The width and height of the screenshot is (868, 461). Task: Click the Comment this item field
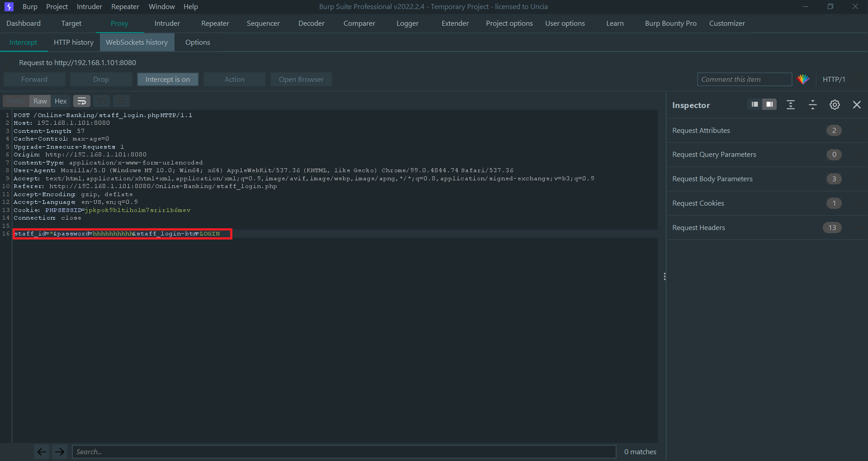coord(744,80)
